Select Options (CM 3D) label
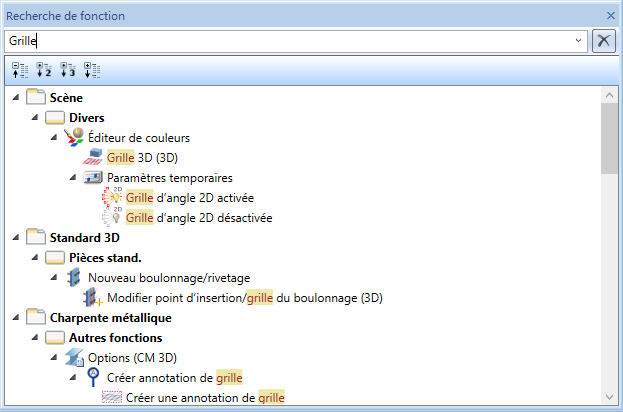The width and height of the screenshot is (623, 412). (132, 358)
